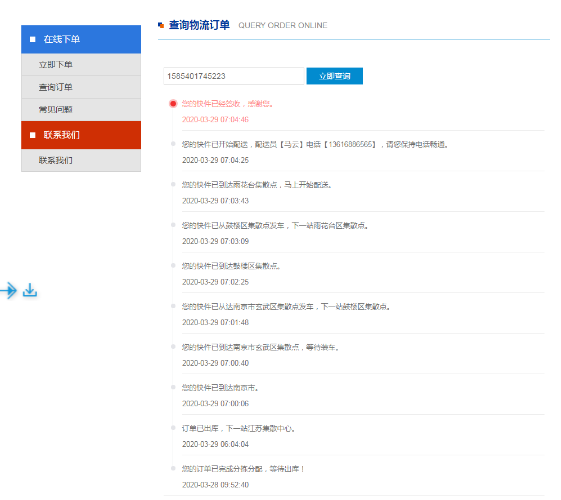The image size is (561, 500).
Task: Open the 查询订单 sidebar item
Action: pos(81,87)
